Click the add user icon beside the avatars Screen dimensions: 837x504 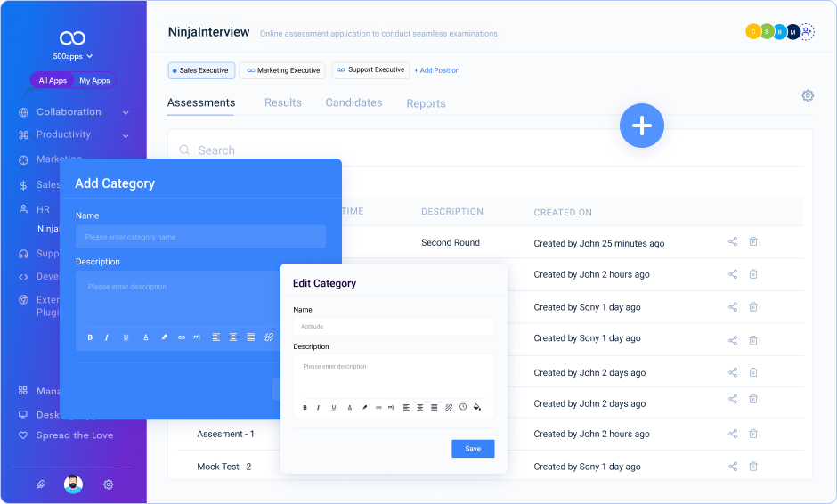pos(807,32)
